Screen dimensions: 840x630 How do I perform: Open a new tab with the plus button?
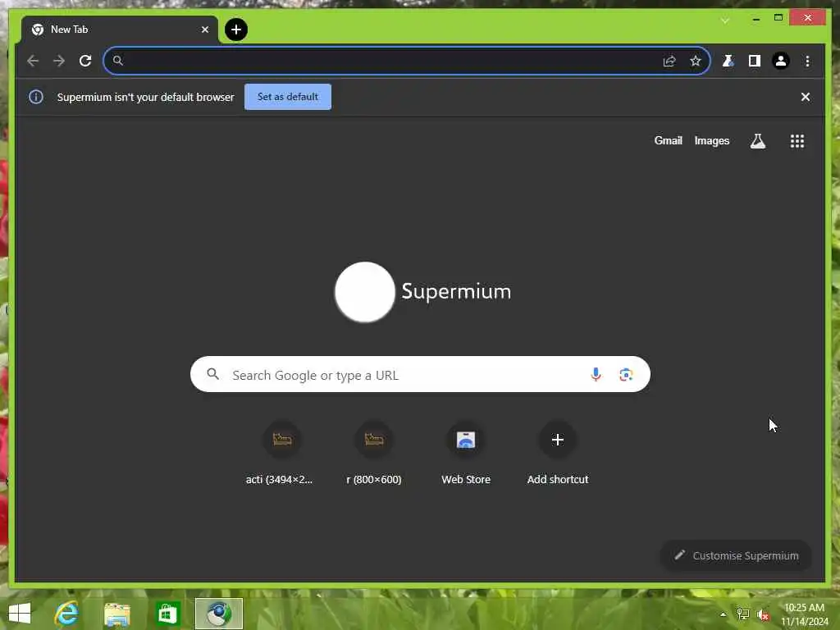236,30
